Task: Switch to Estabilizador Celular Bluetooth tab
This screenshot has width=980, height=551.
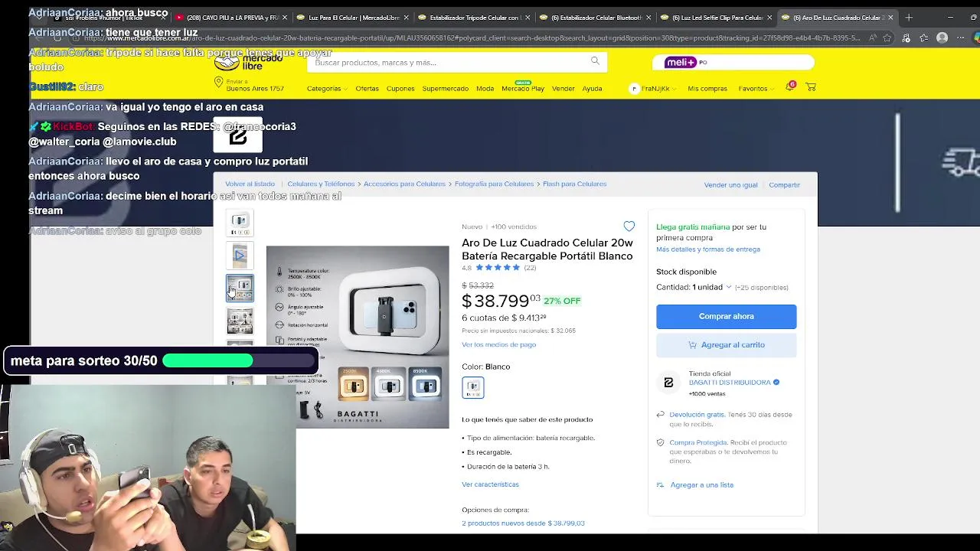Action: pyautogui.click(x=595, y=18)
